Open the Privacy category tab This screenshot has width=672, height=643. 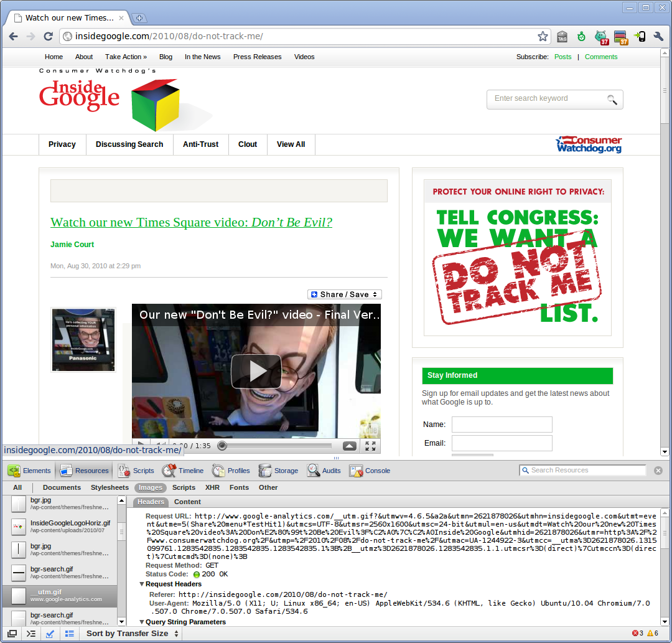[62, 144]
